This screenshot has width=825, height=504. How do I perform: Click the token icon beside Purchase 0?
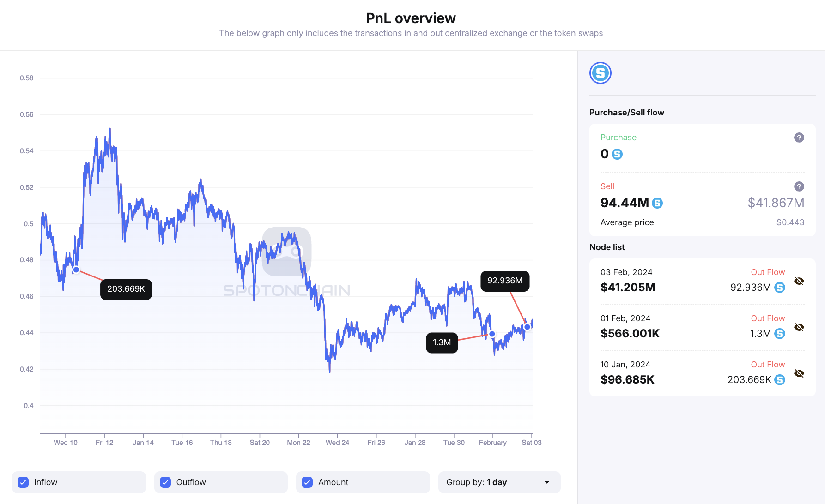(617, 154)
